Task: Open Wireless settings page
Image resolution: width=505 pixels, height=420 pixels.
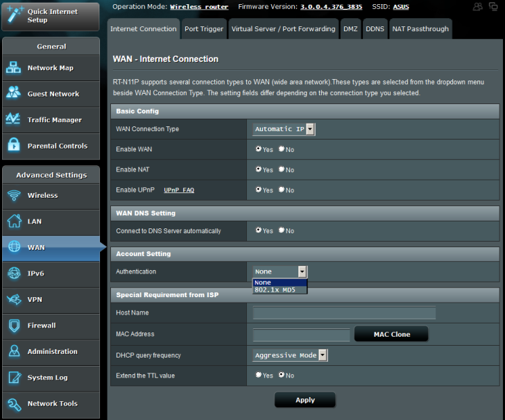Action: pos(51,196)
